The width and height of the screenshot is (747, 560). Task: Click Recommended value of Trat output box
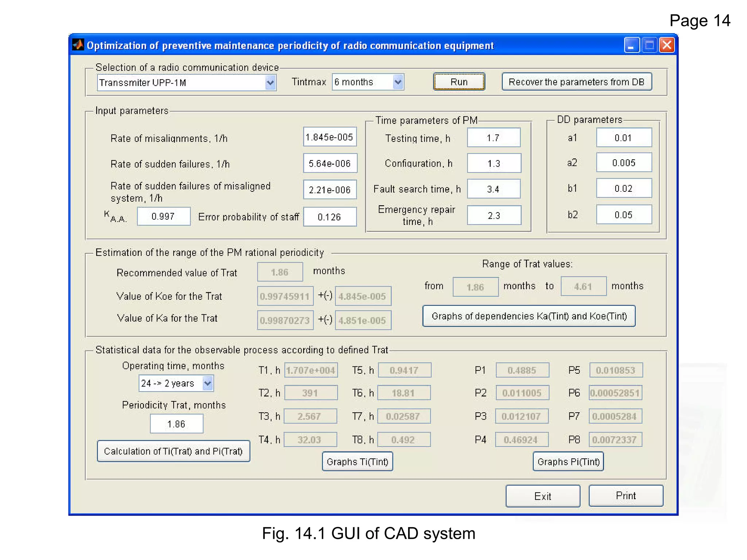point(280,272)
